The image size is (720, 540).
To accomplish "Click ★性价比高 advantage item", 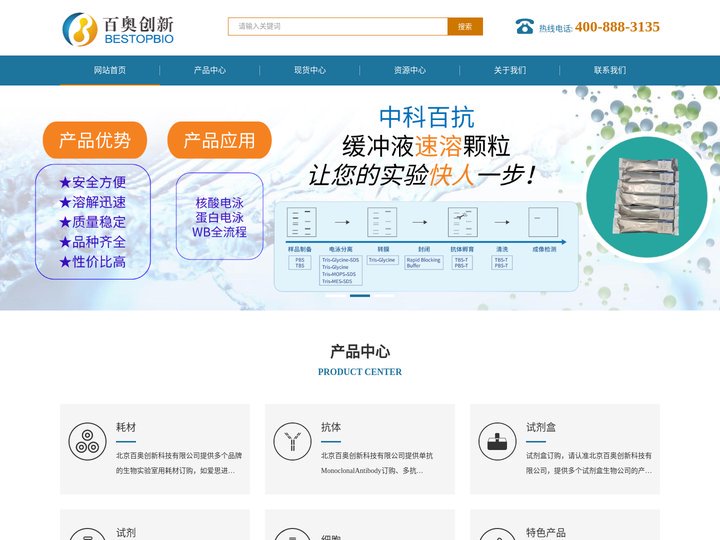I will coord(93,262).
